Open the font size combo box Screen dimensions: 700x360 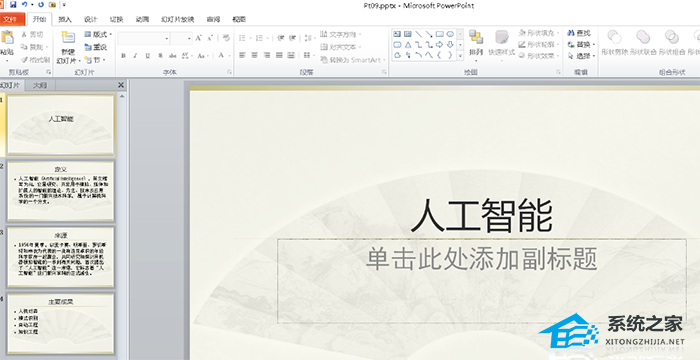181,38
